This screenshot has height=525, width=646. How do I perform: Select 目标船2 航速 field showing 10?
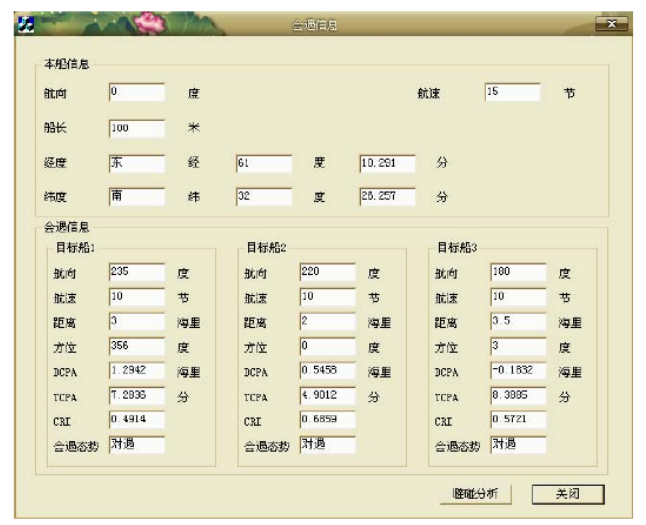pos(328,297)
